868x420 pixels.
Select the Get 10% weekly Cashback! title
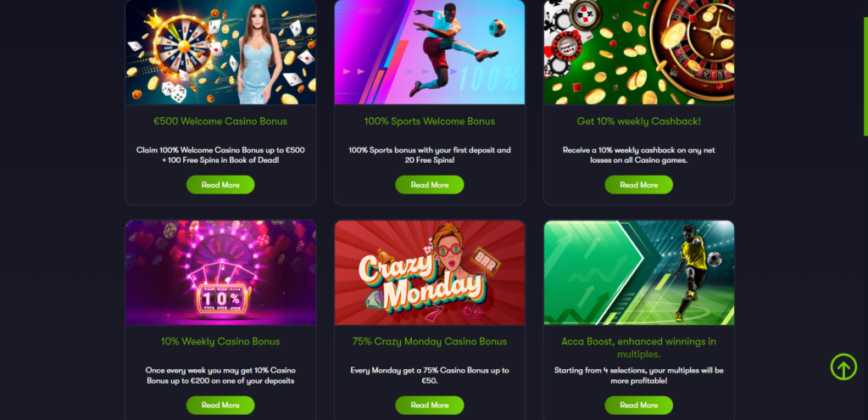[x=639, y=120]
